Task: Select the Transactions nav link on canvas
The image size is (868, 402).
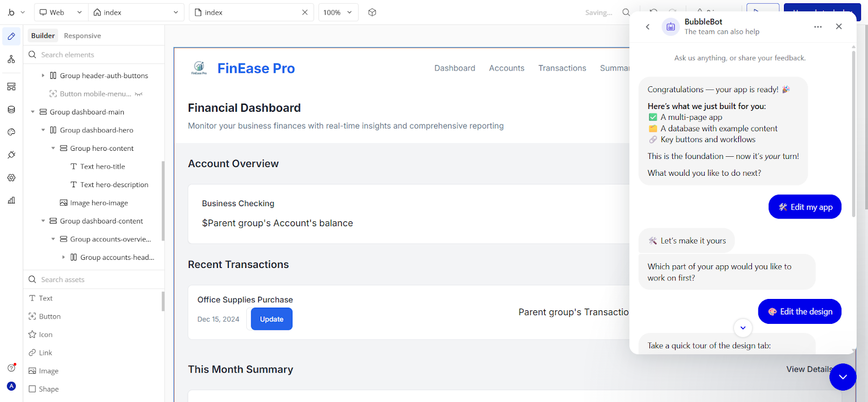Action: (562, 68)
